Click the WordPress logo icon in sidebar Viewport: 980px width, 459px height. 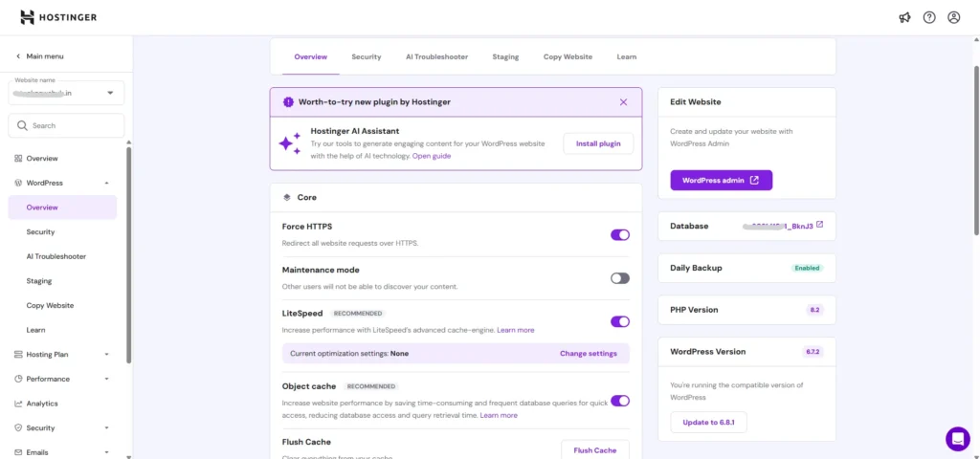(x=18, y=183)
